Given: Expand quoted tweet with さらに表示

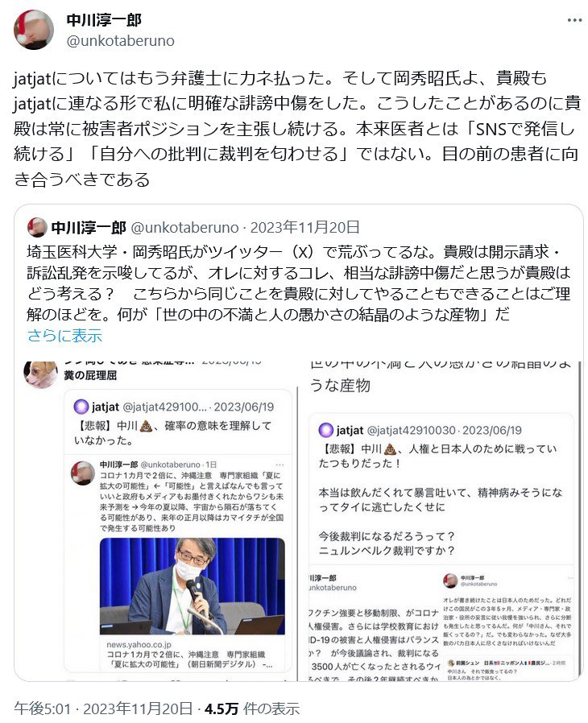Looking at the screenshot, I should coord(64,335).
